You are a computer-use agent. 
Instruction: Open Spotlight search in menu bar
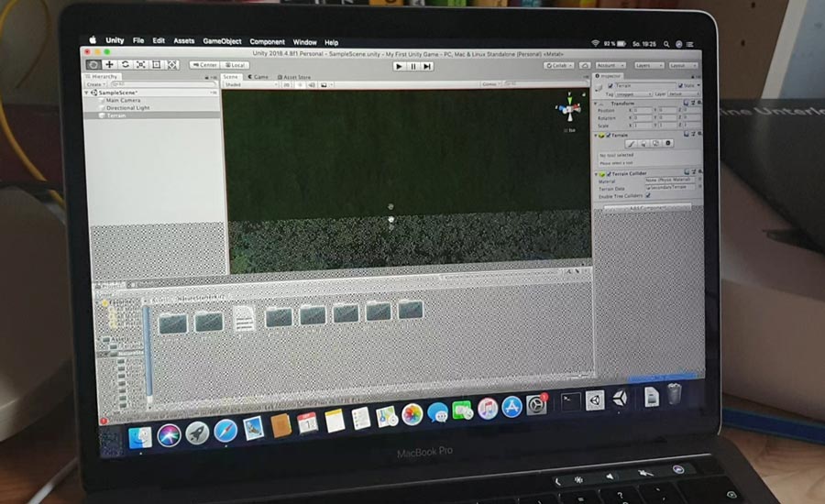pos(666,44)
